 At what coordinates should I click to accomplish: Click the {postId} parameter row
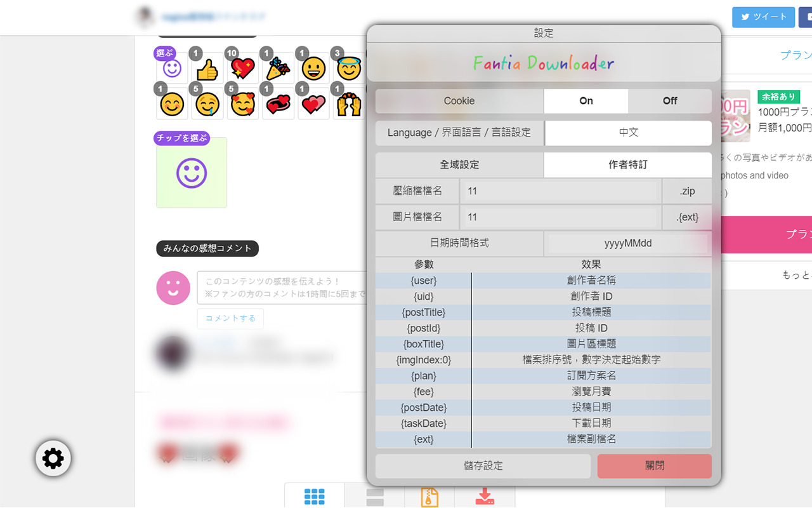point(544,328)
